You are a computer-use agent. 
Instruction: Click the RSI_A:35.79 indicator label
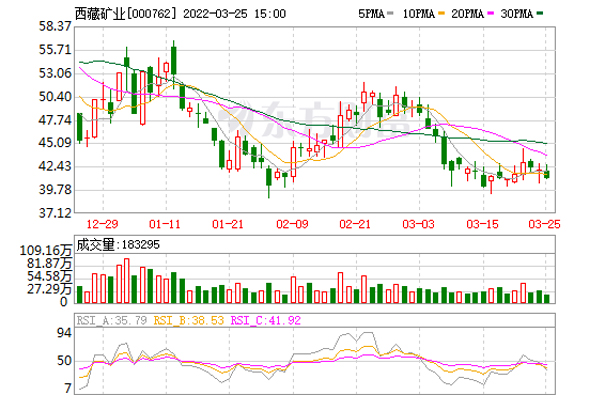click(x=115, y=321)
